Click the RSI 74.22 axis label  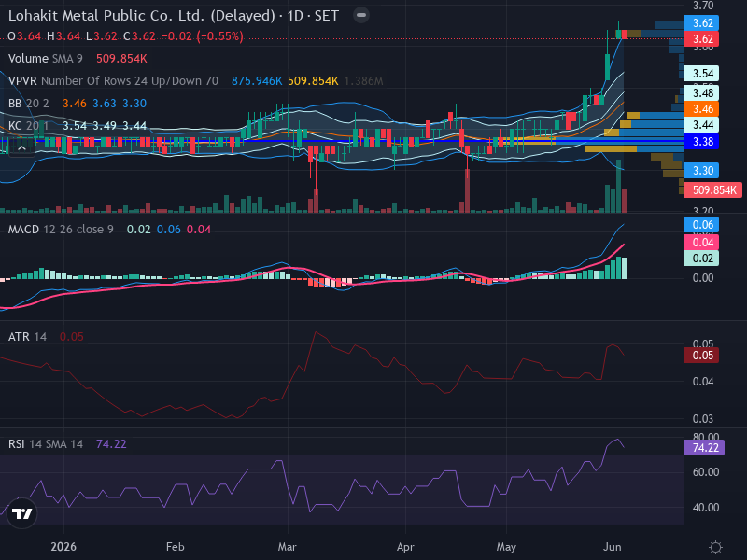(x=704, y=448)
